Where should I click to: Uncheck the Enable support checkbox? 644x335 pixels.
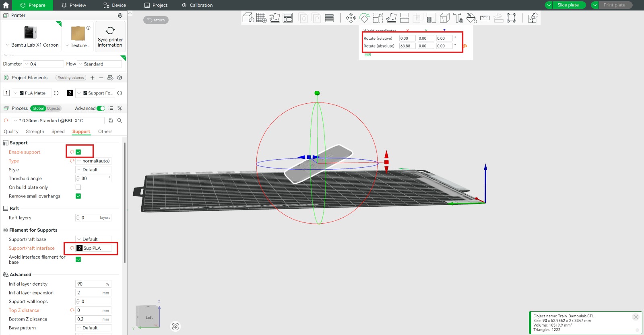[x=78, y=152]
